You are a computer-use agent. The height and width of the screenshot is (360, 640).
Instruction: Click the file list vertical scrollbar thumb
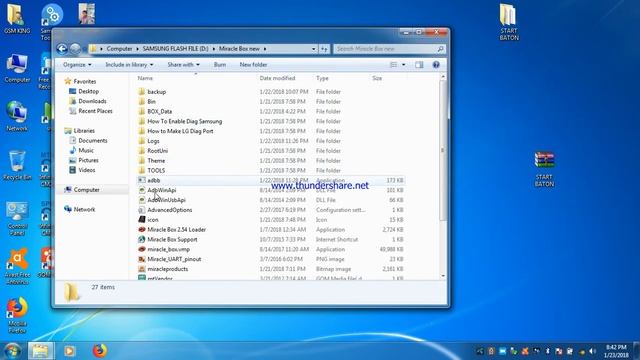(443, 151)
